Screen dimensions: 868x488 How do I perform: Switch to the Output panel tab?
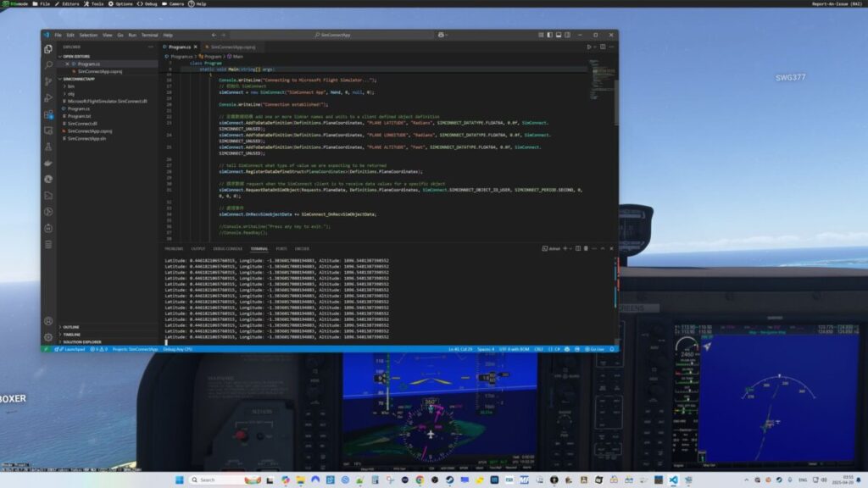click(x=198, y=249)
